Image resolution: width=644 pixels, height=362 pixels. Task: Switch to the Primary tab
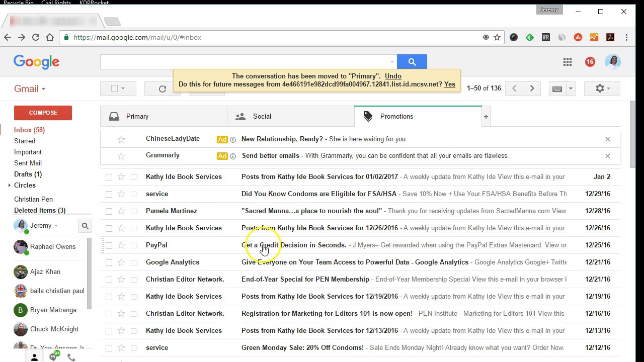click(x=164, y=117)
